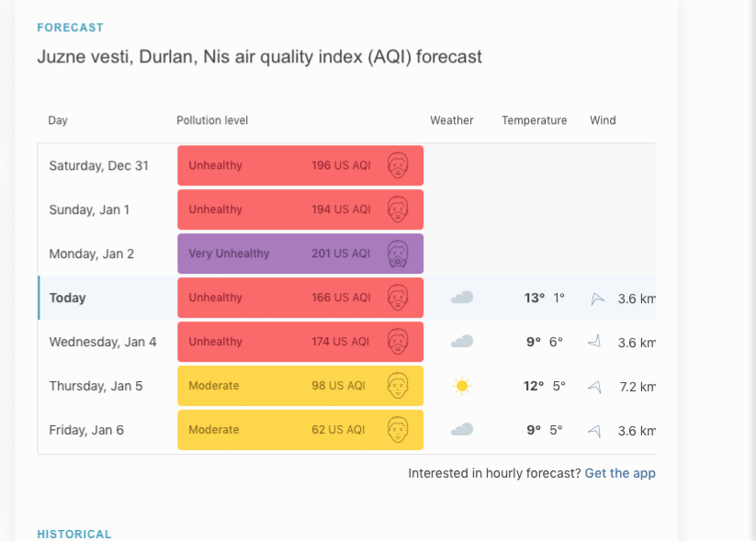The width and height of the screenshot is (756, 541).
Task: Click the FORECAST section heading
Action: pos(70,28)
